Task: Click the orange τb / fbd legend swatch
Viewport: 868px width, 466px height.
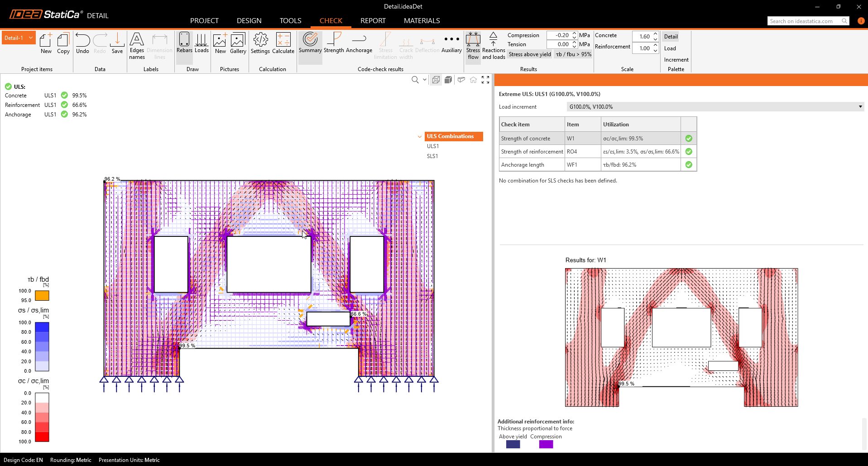Action: tap(42, 296)
